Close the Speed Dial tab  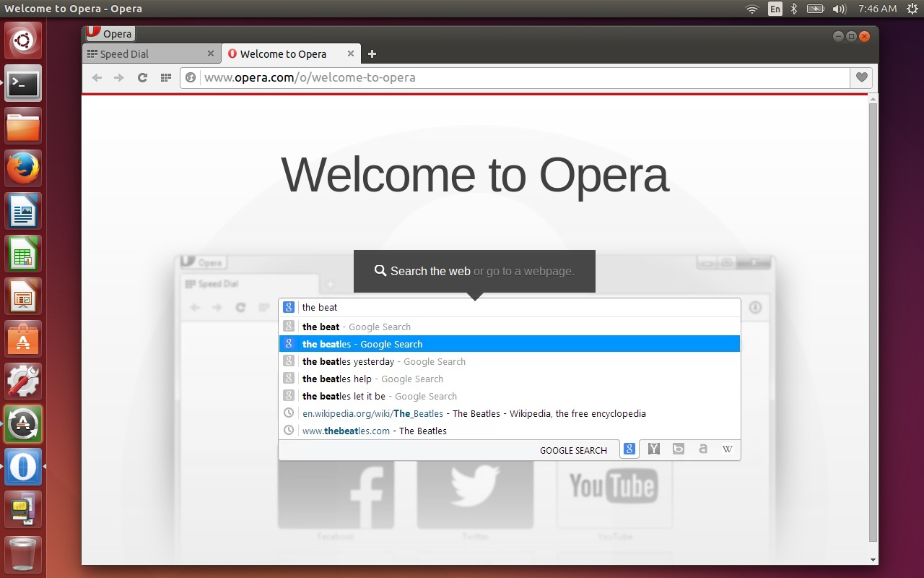(211, 53)
